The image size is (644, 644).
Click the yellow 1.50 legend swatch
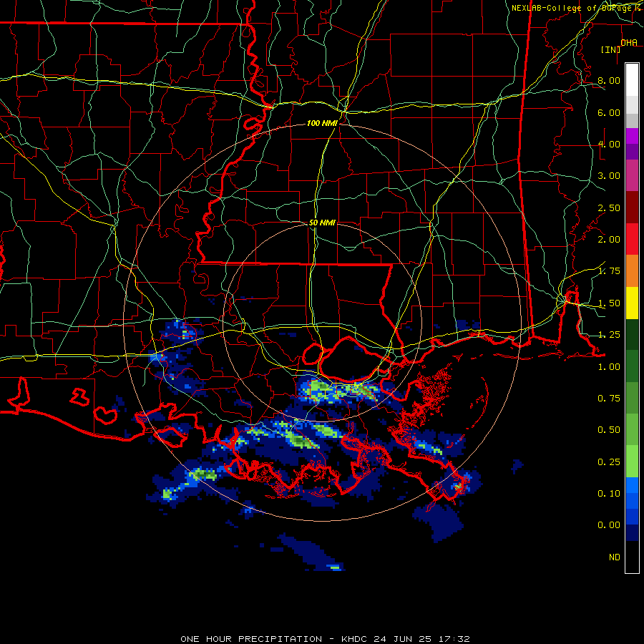pos(632,303)
